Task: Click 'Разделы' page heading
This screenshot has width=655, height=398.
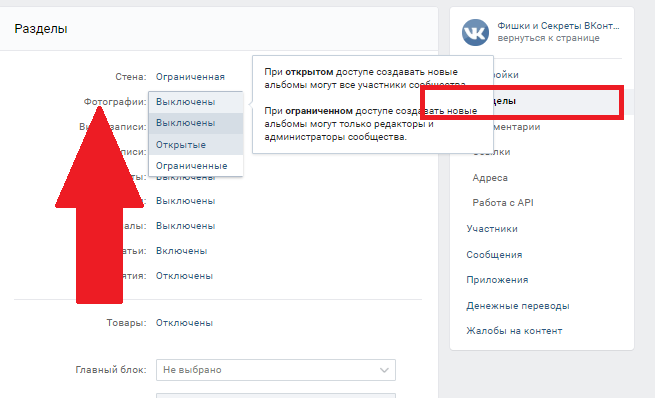Action: click(41, 29)
